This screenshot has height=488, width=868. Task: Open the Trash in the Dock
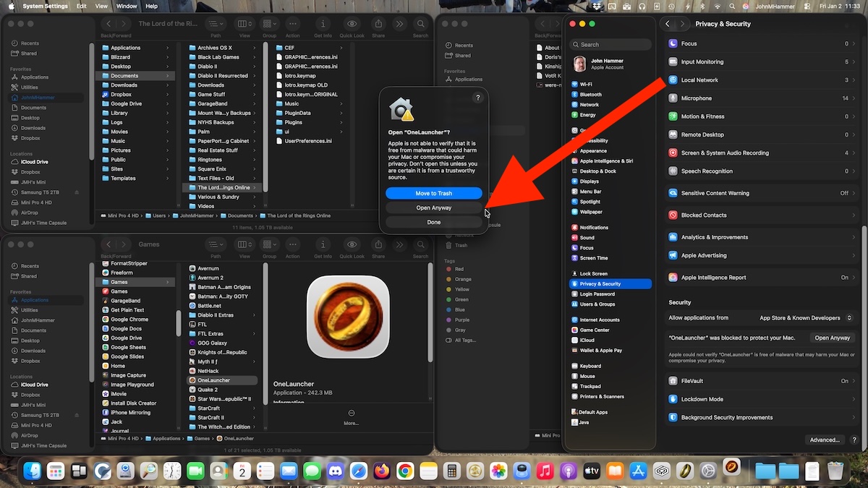(x=835, y=471)
